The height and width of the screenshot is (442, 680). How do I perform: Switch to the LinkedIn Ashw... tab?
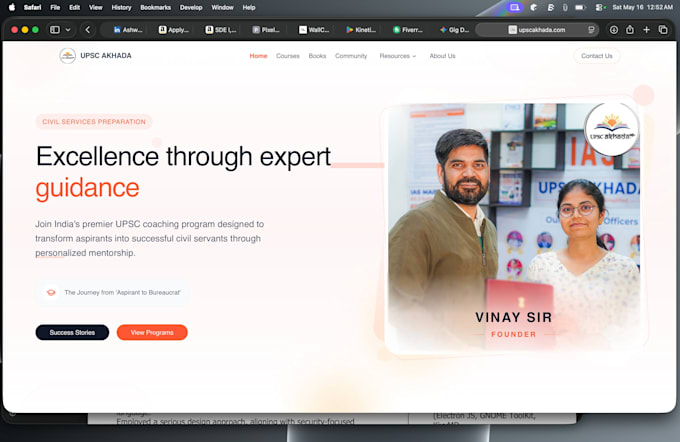[x=128, y=29]
